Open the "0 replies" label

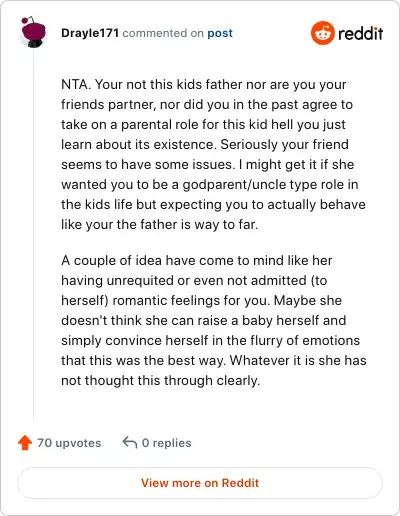pyautogui.click(x=166, y=443)
